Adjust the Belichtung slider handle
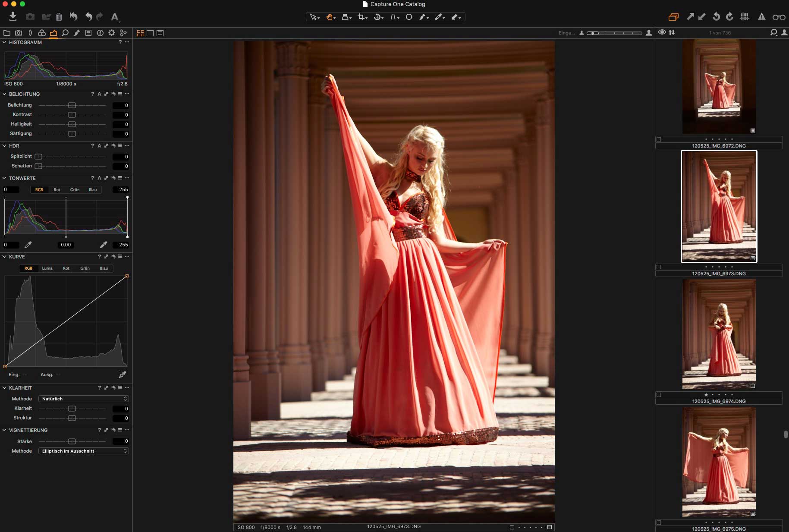Image resolution: width=789 pixels, height=532 pixels. pyautogui.click(x=72, y=105)
